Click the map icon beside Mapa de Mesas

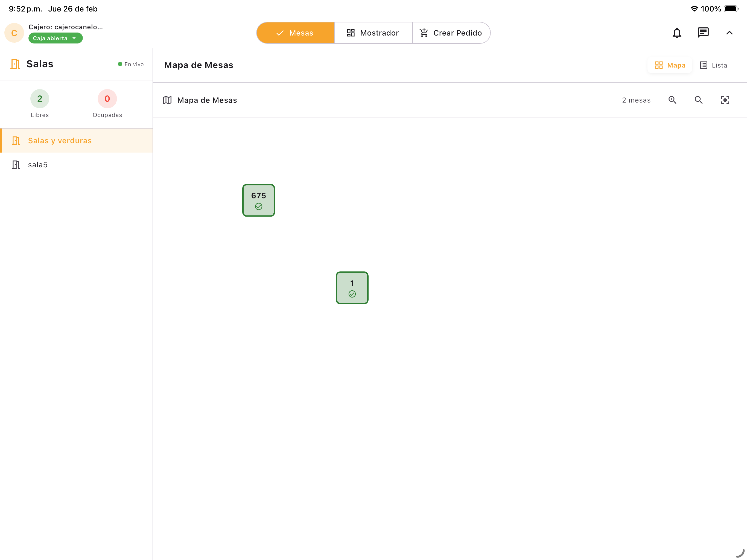pos(167,100)
